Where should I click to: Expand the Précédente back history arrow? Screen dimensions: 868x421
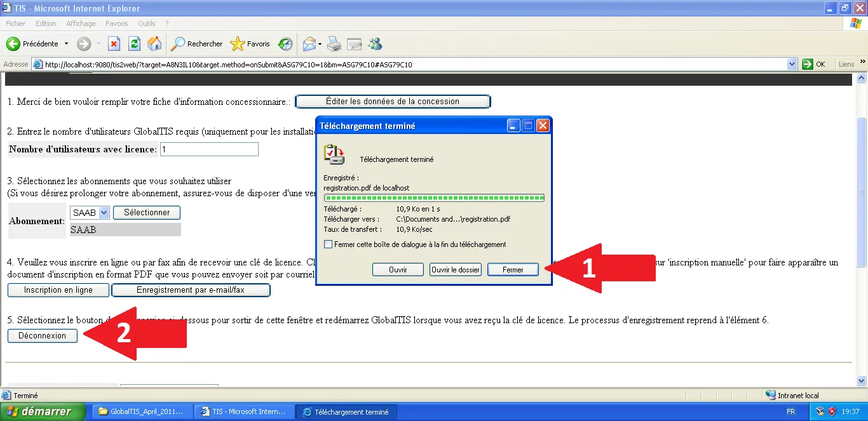(x=65, y=44)
